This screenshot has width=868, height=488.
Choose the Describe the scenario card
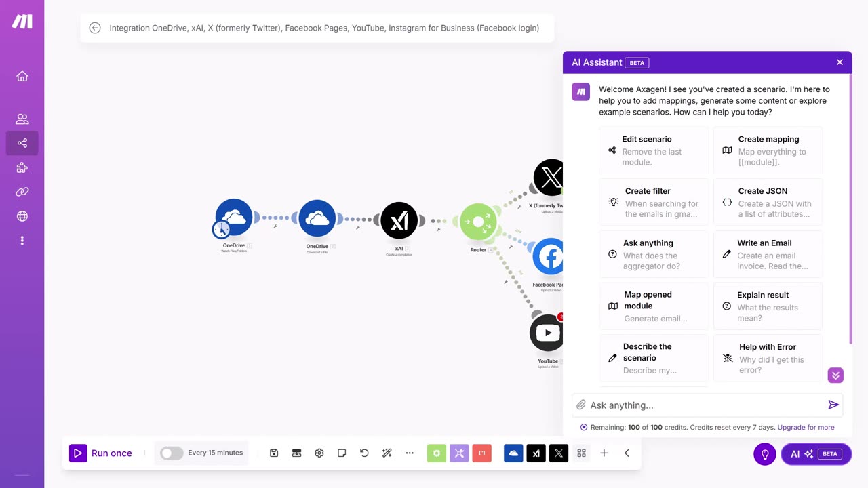[x=654, y=358]
